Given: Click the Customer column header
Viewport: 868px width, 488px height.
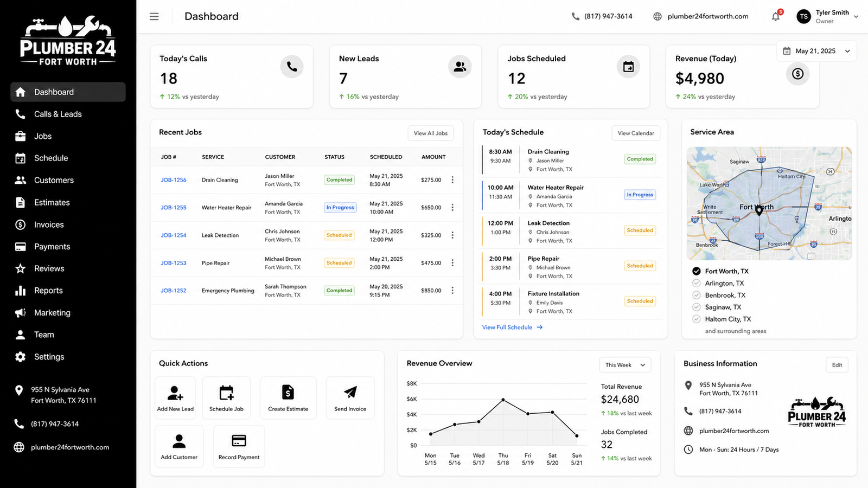Looking at the screenshot, I should [280, 157].
